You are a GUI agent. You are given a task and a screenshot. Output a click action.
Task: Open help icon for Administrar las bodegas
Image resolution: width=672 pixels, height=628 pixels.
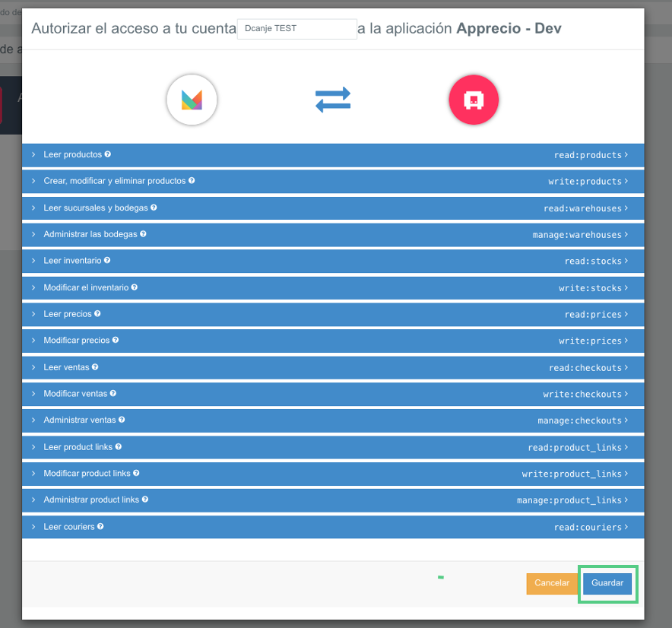pos(143,233)
